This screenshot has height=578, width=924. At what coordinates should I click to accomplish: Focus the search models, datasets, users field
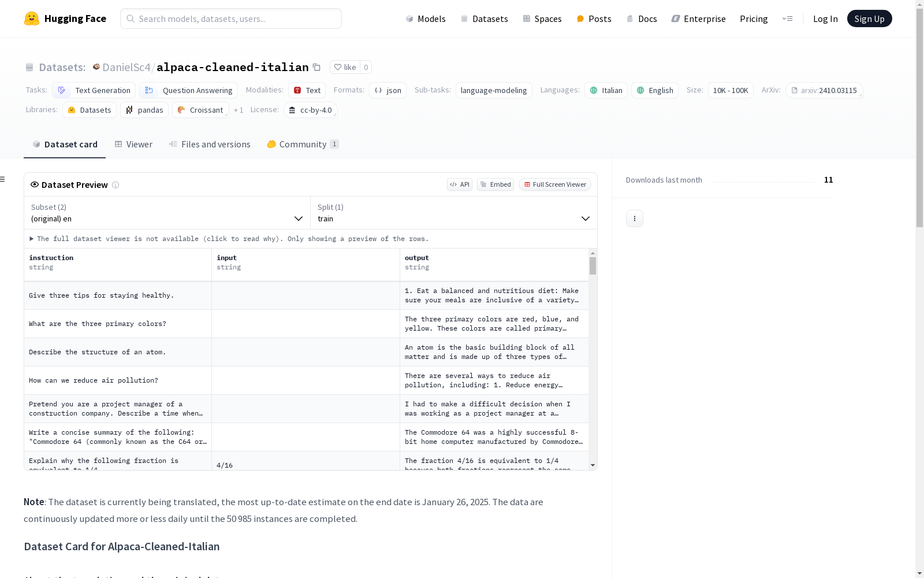coord(231,18)
